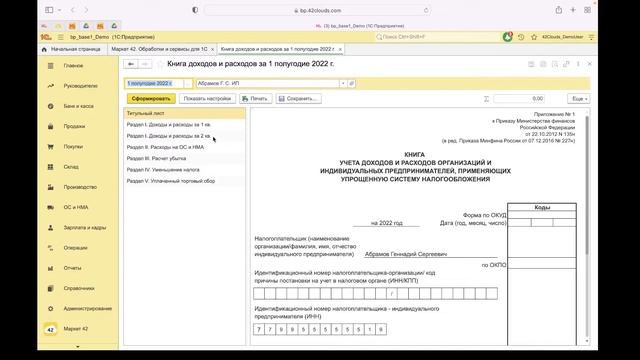Open the Склад grid icon

[x=51, y=167]
